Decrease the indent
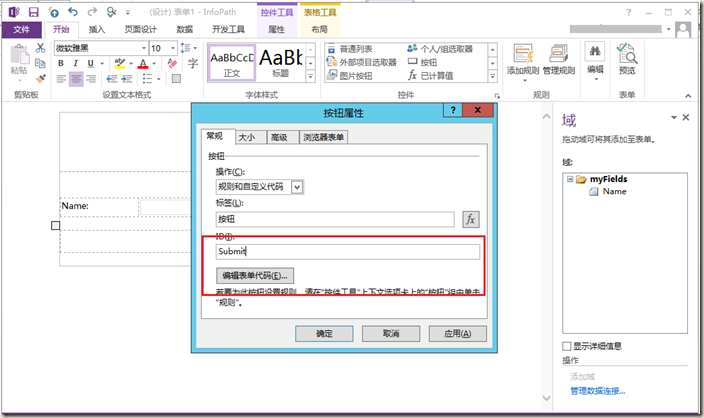The width and height of the screenshot is (704, 418). click(112, 79)
